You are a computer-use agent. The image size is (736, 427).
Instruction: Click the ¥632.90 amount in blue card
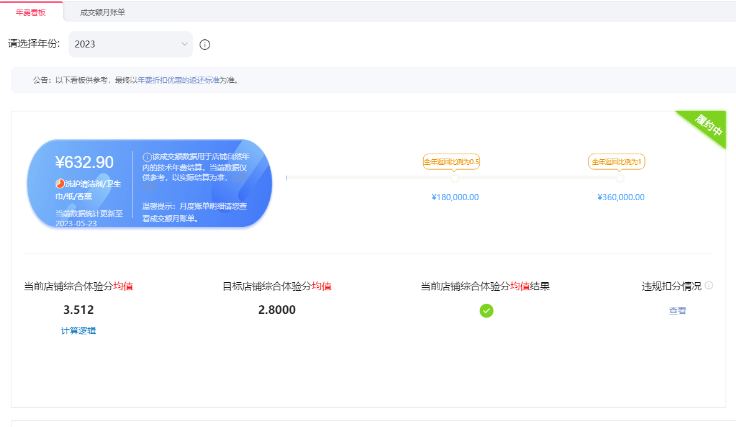(x=84, y=162)
